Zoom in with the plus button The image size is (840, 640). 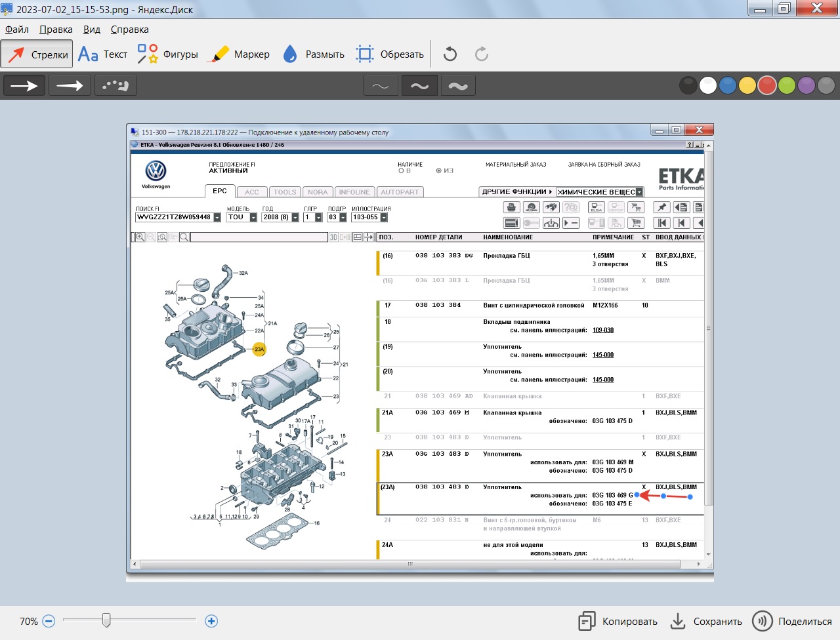(x=211, y=621)
